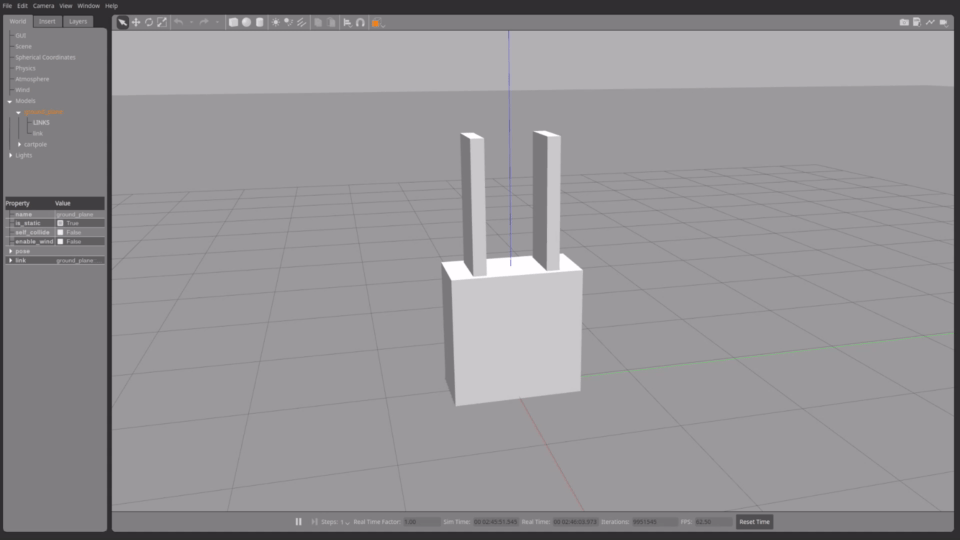Click the FPS value field
Image resolution: width=960 pixels, height=540 pixels.
[x=713, y=522]
